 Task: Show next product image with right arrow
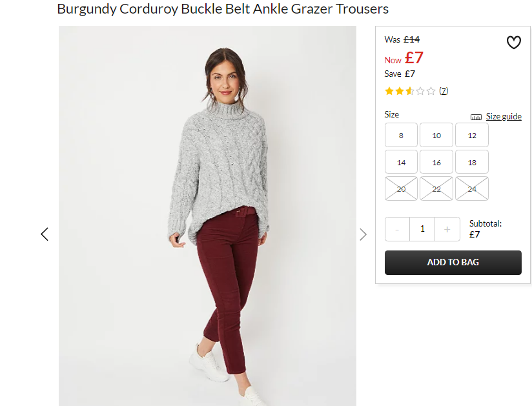click(x=363, y=234)
